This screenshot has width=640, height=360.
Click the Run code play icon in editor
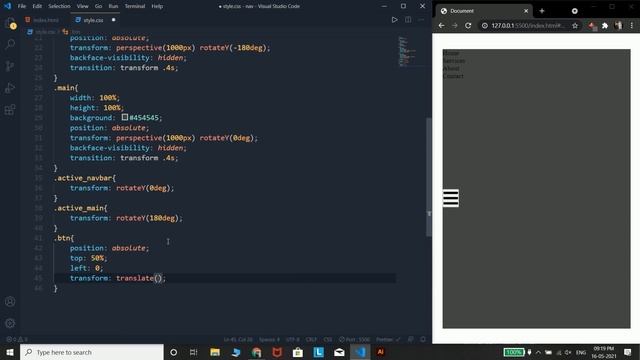click(x=394, y=20)
